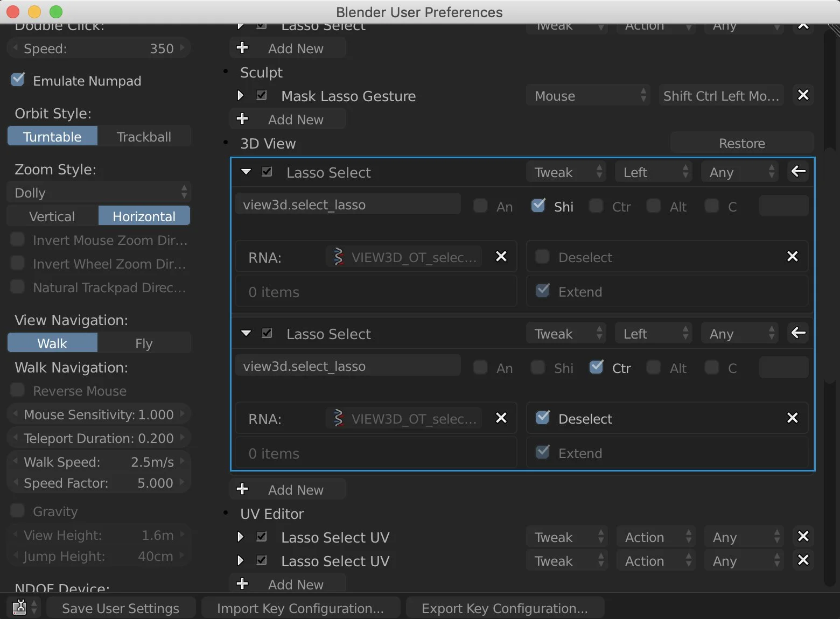Open Left dropdown in second Lasso Select
The image size is (840, 619).
point(654,334)
